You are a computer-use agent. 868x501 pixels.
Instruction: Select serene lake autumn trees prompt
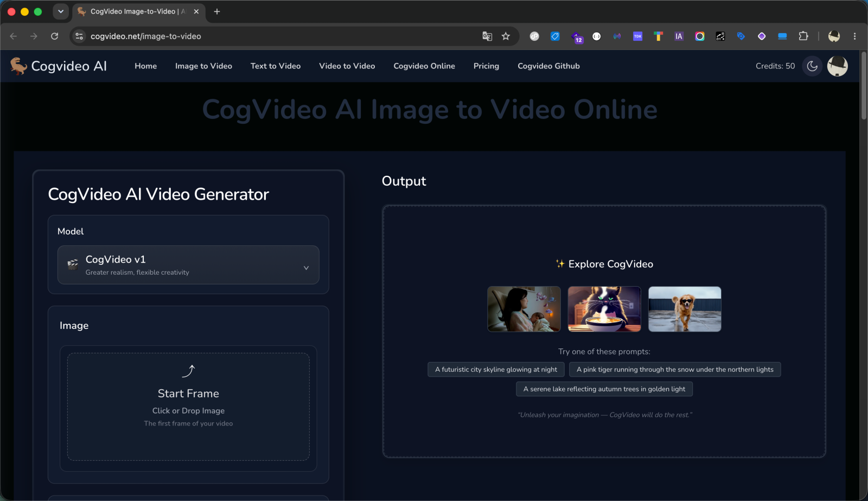[x=604, y=389]
